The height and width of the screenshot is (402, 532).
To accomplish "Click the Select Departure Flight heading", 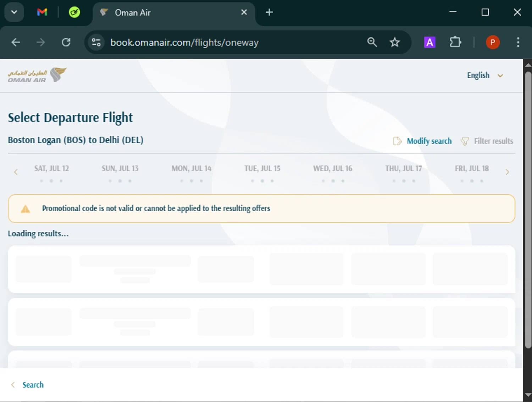I will [x=70, y=117].
